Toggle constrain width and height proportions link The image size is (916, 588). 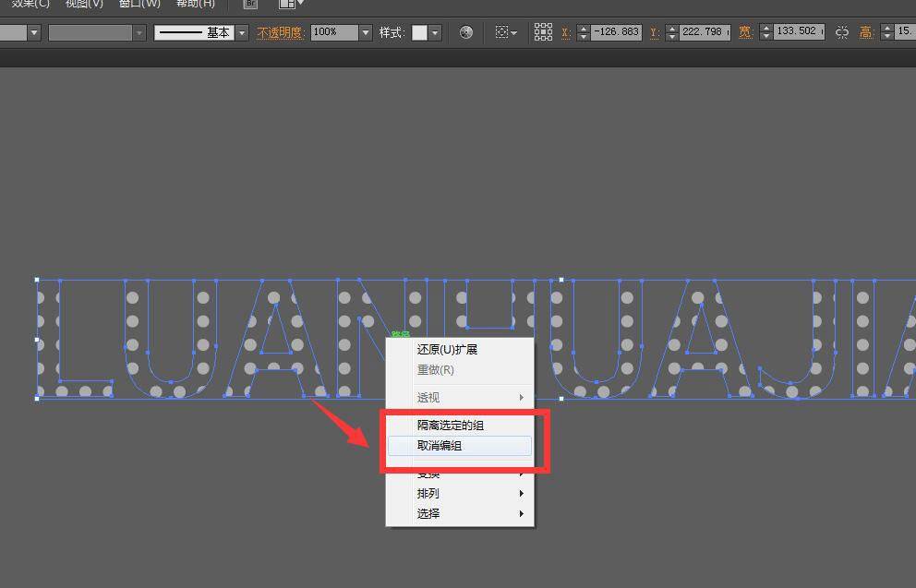841,32
